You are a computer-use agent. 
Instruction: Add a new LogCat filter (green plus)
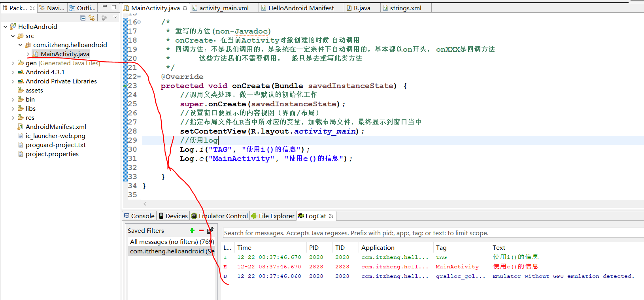pos(192,230)
